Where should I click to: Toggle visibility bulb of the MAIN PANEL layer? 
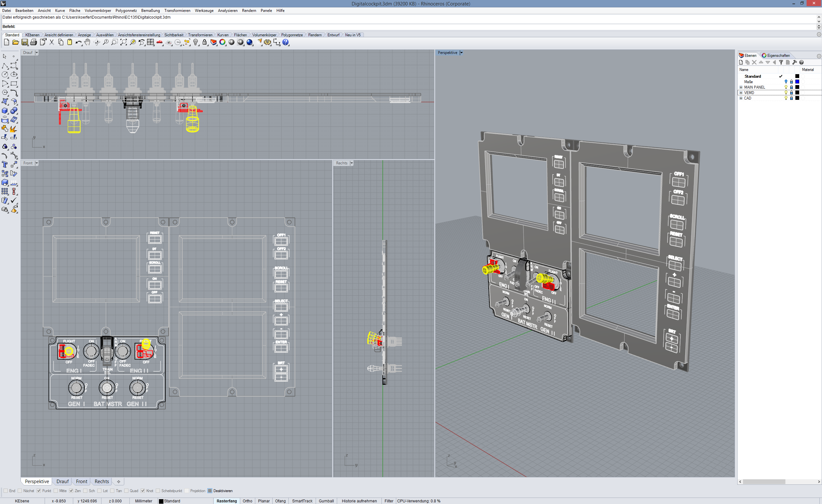[x=786, y=87]
